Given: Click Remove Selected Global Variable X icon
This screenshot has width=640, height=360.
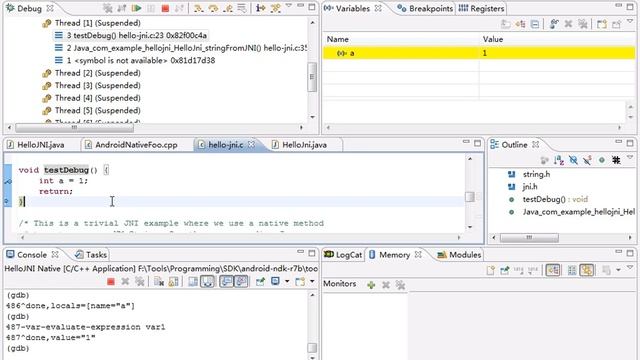Looking at the screenshot, I should 568,24.
